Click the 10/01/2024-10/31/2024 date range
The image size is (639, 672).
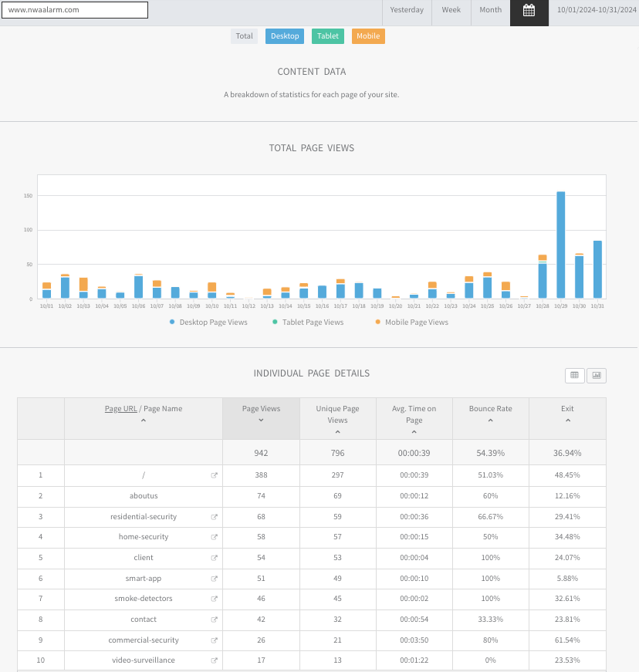[597, 10]
